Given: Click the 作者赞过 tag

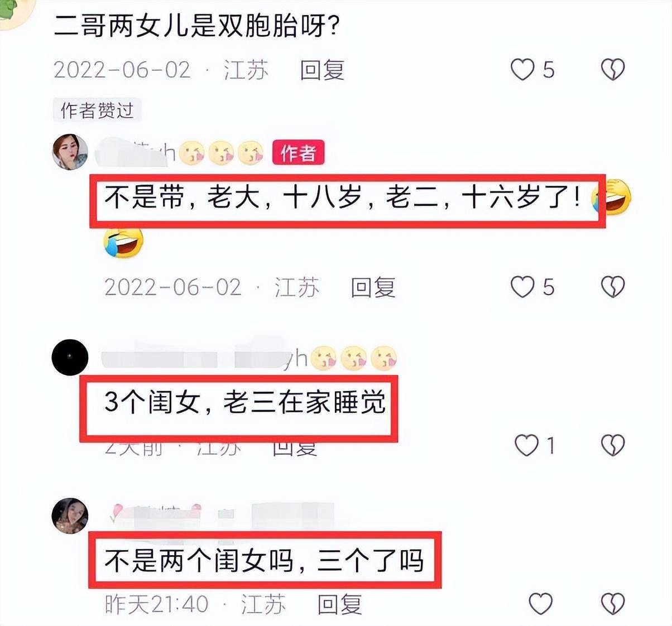Looking at the screenshot, I should point(97,110).
